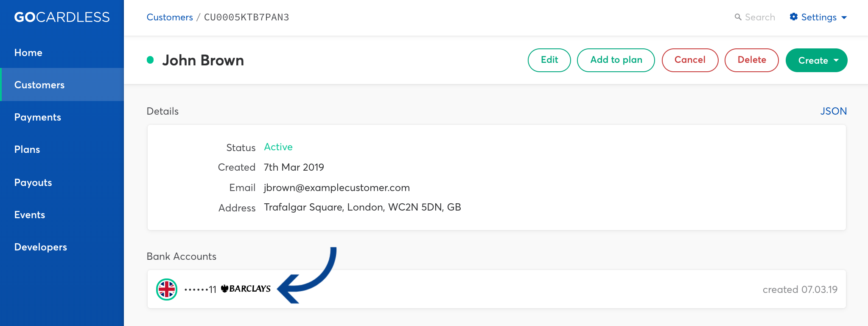
Task: Open the Settings dropdown caret
Action: pos(844,17)
